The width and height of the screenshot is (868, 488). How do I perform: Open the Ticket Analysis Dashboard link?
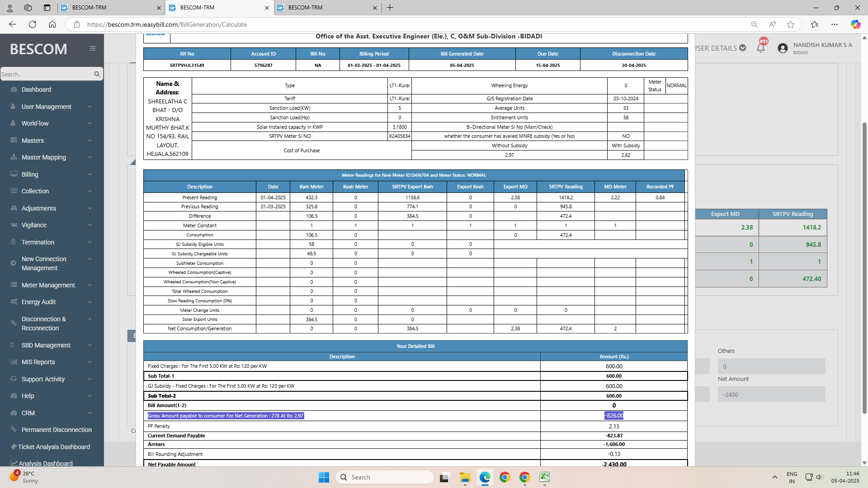54,447
